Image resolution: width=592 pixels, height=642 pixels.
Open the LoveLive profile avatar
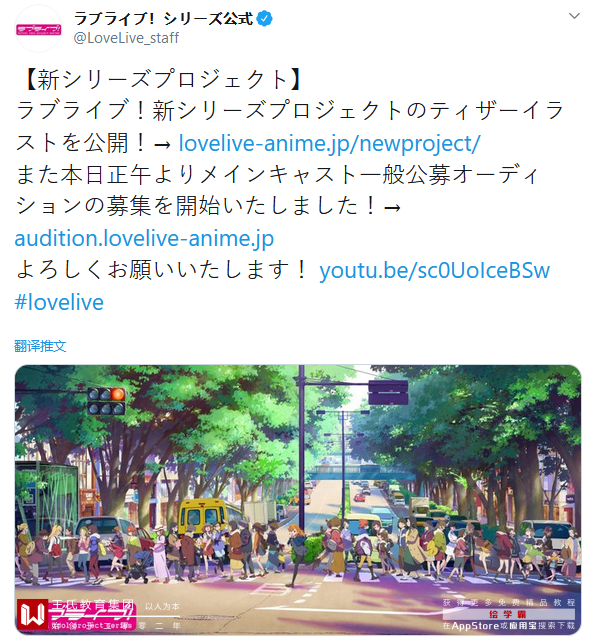(x=38, y=29)
